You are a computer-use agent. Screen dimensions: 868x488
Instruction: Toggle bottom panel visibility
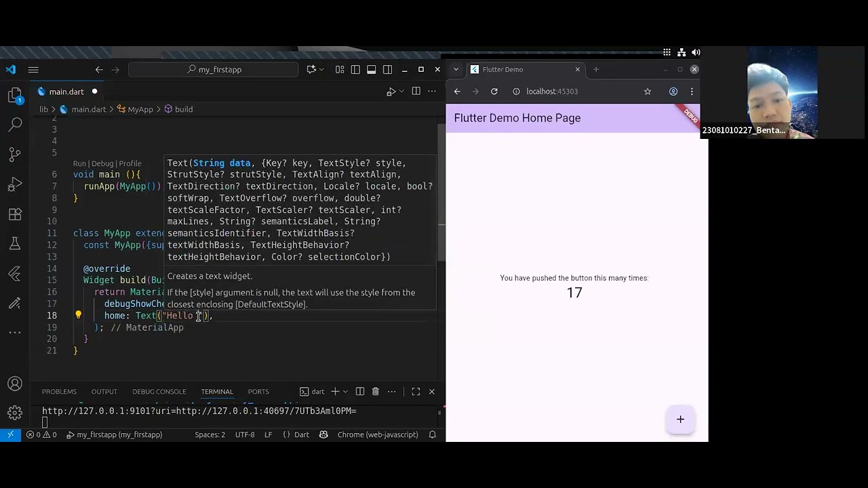[x=372, y=69]
